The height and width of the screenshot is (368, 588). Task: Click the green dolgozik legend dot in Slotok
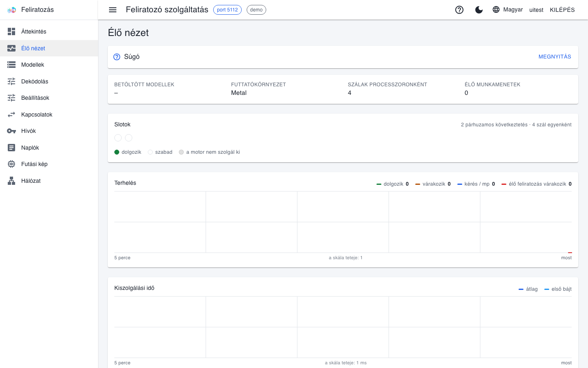[117, 152]
